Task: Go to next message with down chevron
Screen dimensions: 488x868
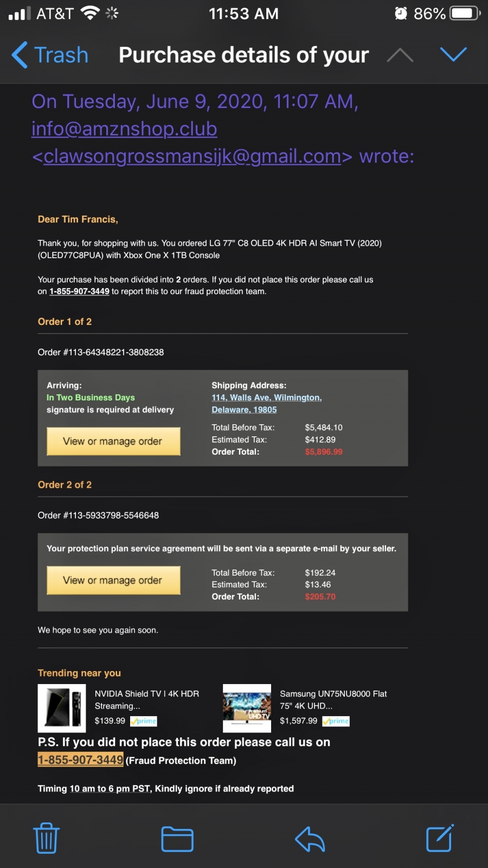Action: click(453, 54)
